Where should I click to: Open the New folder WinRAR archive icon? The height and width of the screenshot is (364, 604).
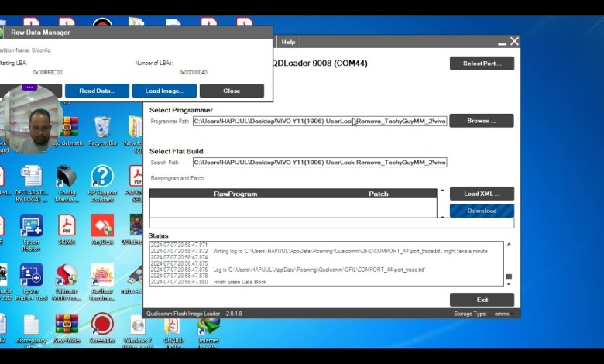(67, 325)
